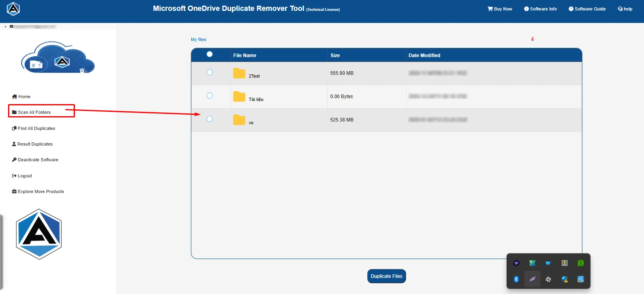Click the Tài liệu folder icon
644x294 pixels.
[x=239, y=97]
